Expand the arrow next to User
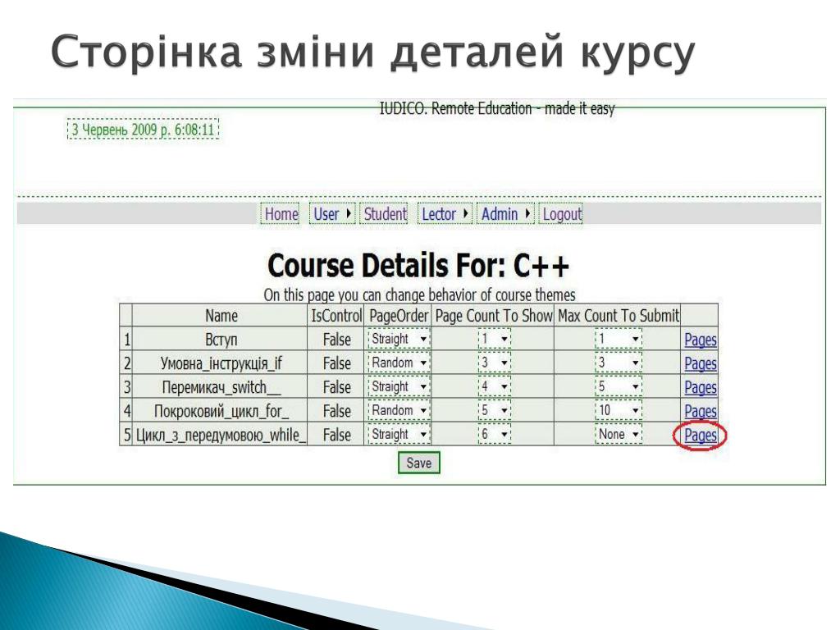The height and width of the screenshot is (630, 840). [348, 214]
